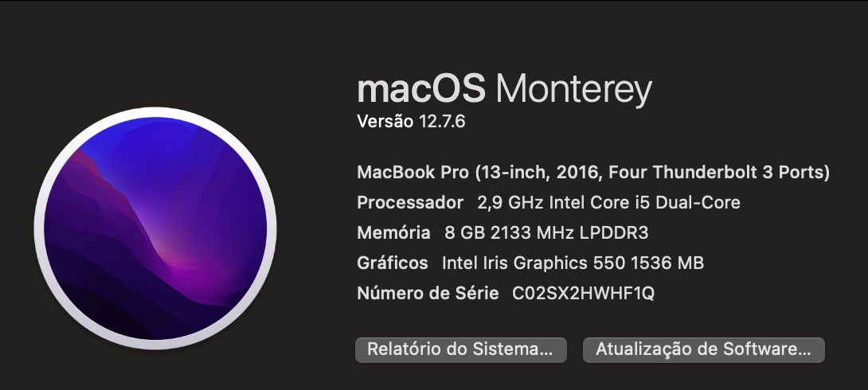Viewport: 868px width, 390px height.
Task: Click the Memória label
Action: (x=393, y=232)
